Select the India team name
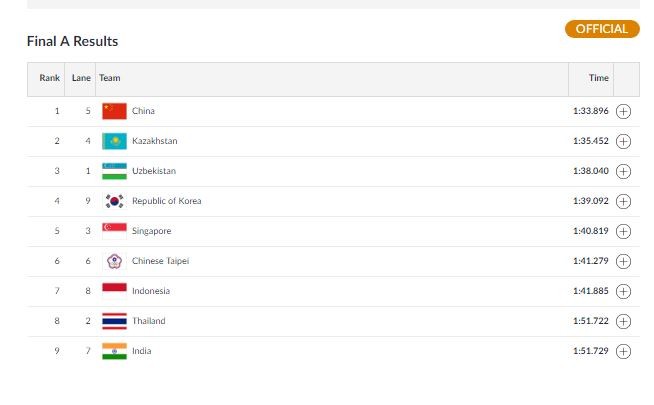Viewport: 654px width, 405px height. tap(141, 351)
